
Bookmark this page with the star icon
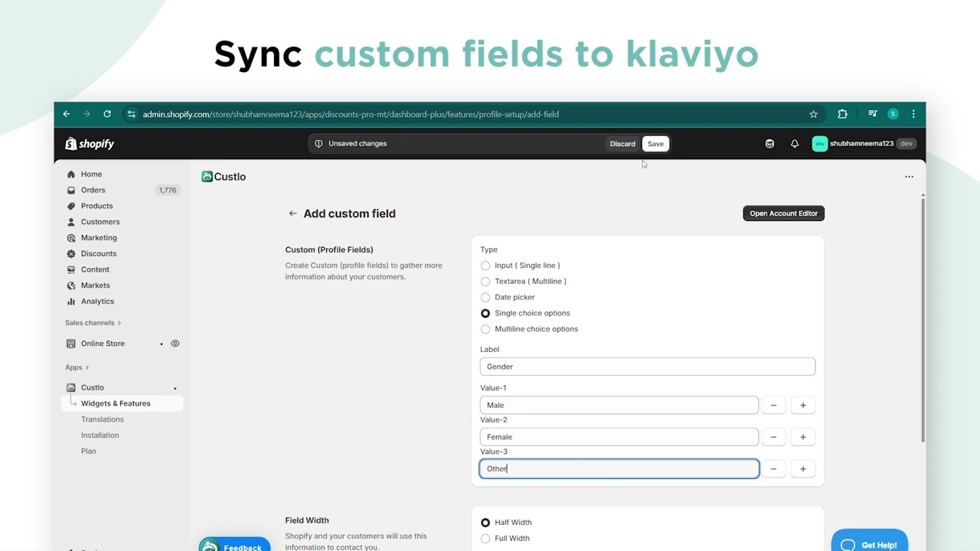[814, 114]
